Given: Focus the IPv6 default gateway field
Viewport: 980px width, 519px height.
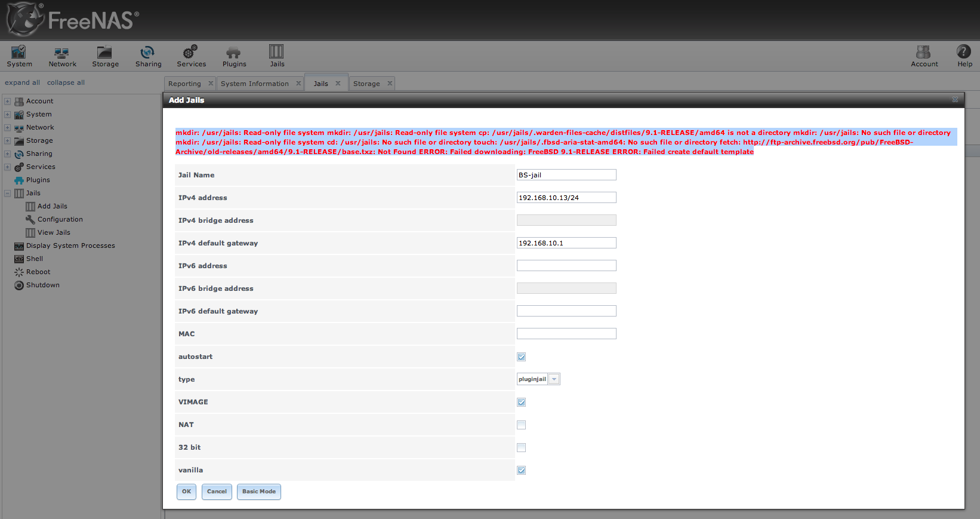Looking at the screenshot, I should tap(566, 311).
